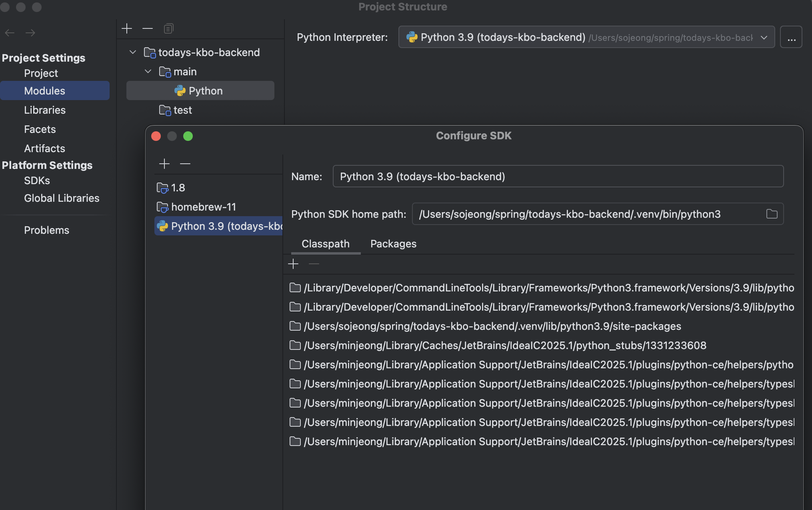Switch to the Packages tab
Screen dimensions: 812x510
pyautogui.click(x=393, y=244)
